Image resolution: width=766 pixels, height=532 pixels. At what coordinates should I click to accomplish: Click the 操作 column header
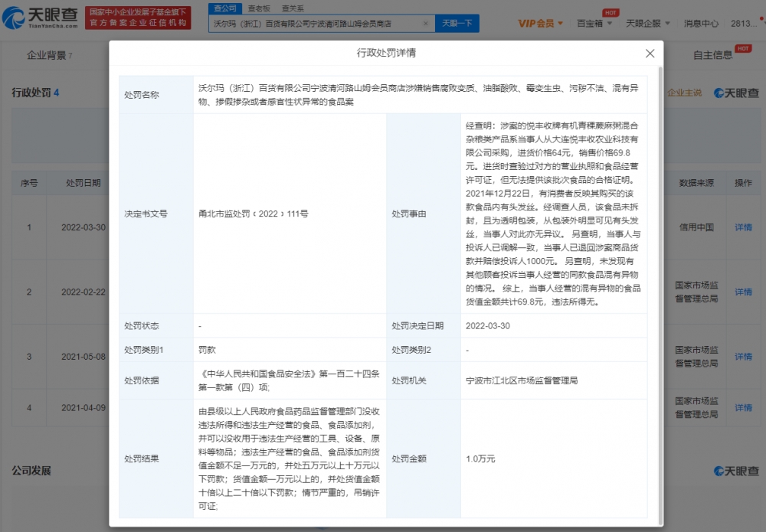click(x=743, y=183)
